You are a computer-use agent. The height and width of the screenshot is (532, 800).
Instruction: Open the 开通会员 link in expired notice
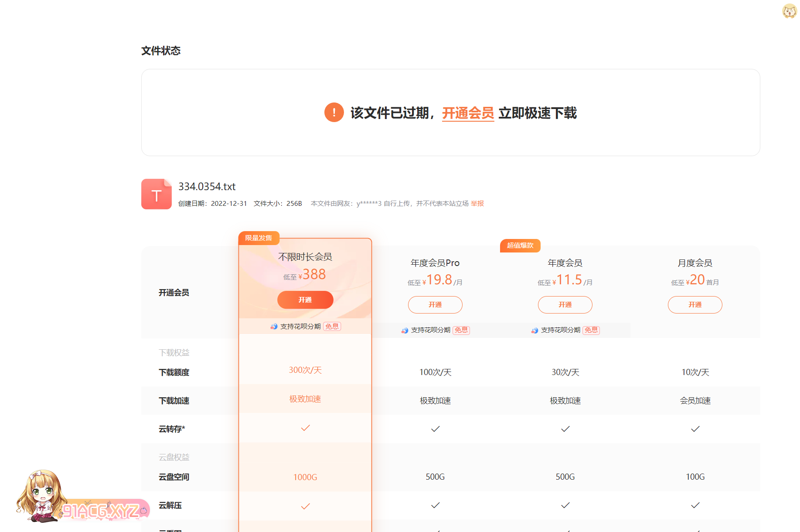468,113
